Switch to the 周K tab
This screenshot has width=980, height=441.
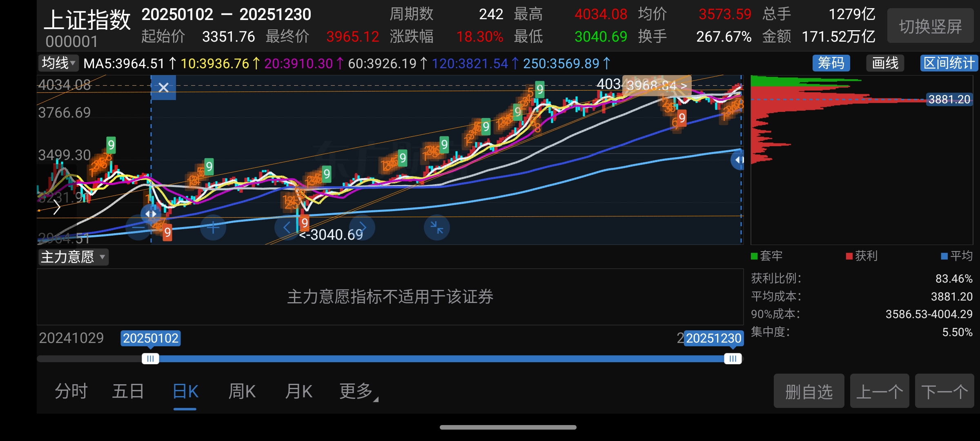point(242,392)
